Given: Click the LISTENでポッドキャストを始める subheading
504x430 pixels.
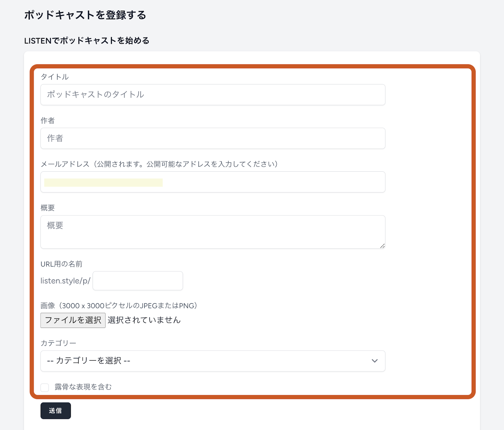Looking at the screenshot, I should click(x=87, y=41).
